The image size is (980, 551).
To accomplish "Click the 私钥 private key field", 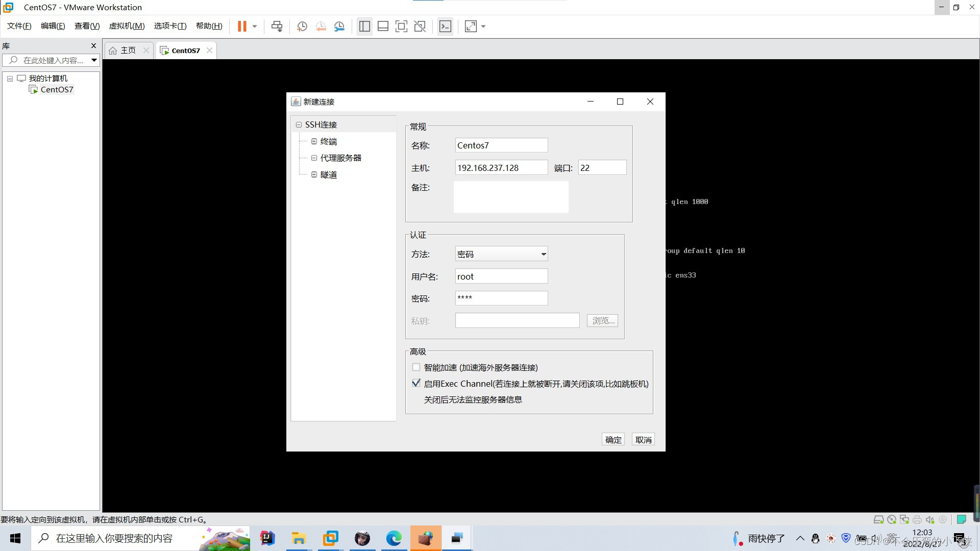I will click(x=517, y=320).
